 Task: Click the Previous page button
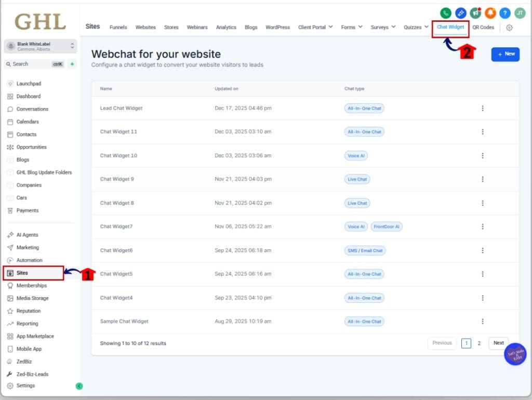(x=442, y=343)
